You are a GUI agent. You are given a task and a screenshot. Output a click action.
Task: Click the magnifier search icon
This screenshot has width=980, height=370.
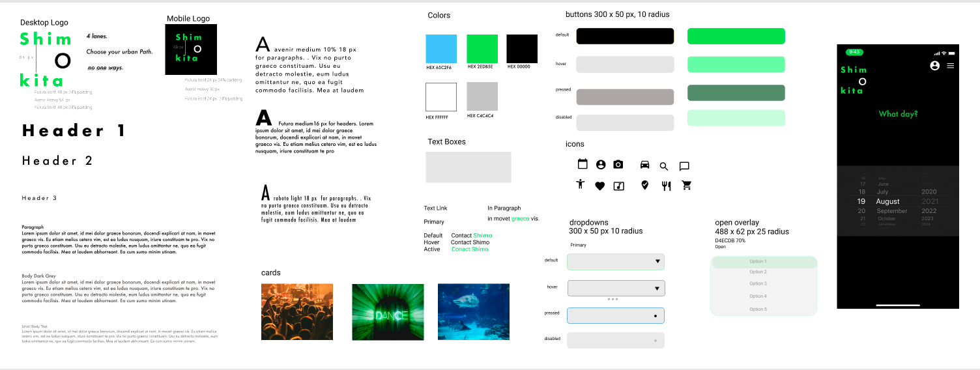click(664, 166)
